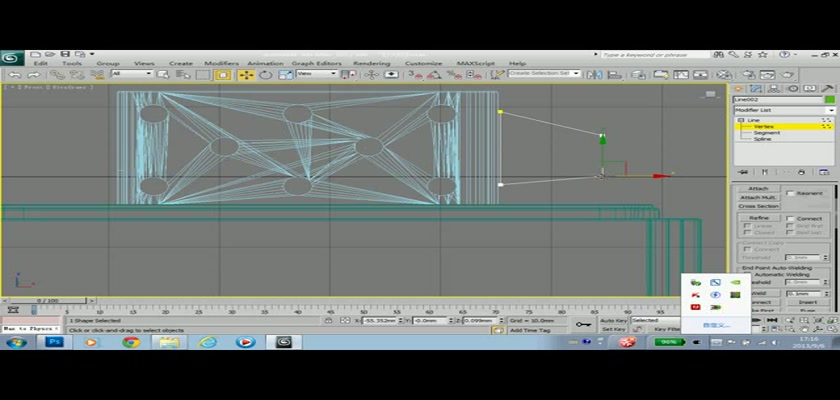Tick the Connect checkbox beside Refine

click(x=790, y=218)
